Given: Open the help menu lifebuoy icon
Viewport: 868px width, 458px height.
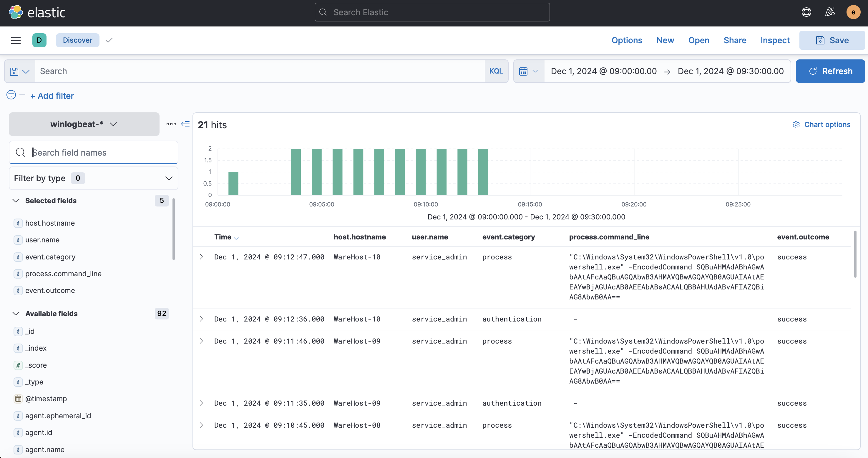Looking at the screenshot, I should click(x=806, y=12).
